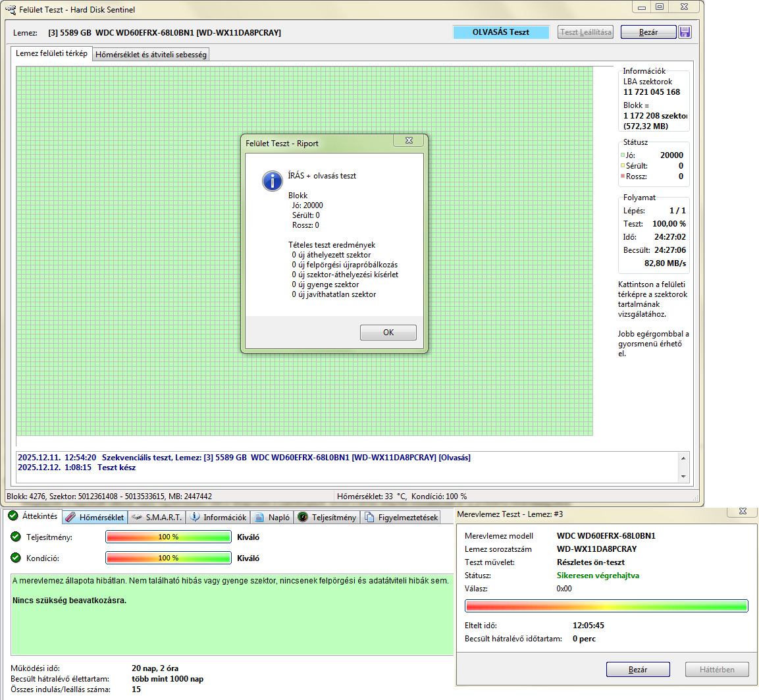The height and width of the screenshot is (700, 759).
Task: Click the 'Sikeresen végrehajtva' status text
Action: (598, 576)
